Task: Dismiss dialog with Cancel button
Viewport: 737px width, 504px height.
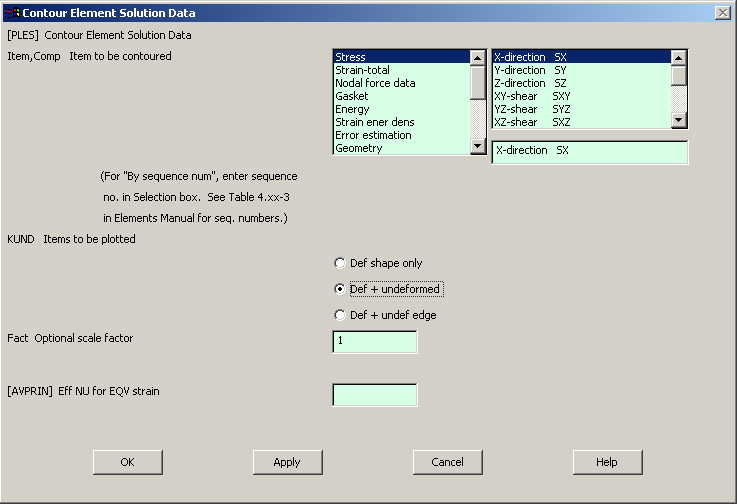Action: (x=447, y=462)
